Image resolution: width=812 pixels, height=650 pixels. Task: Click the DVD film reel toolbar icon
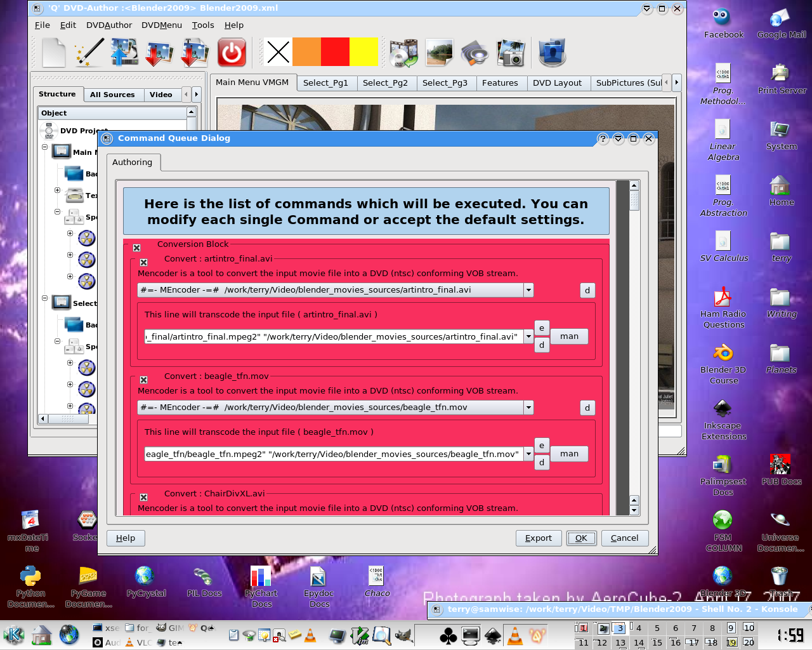pyautogui.click(x=403, y=53)
